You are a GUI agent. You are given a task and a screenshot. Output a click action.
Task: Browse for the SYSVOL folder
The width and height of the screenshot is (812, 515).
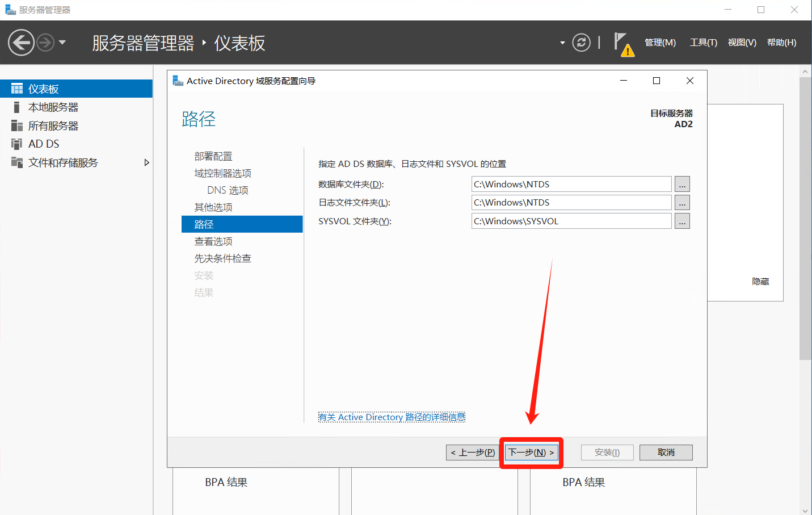coord(682,221)
